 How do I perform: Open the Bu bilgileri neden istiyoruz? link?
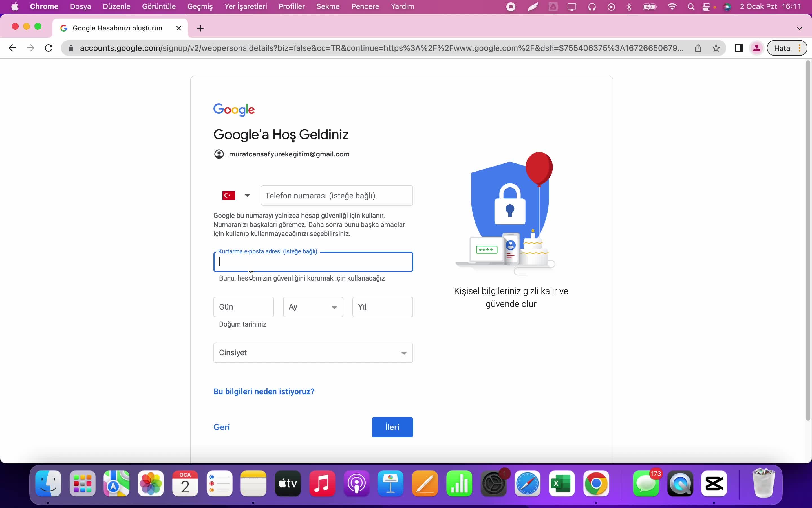264,391
